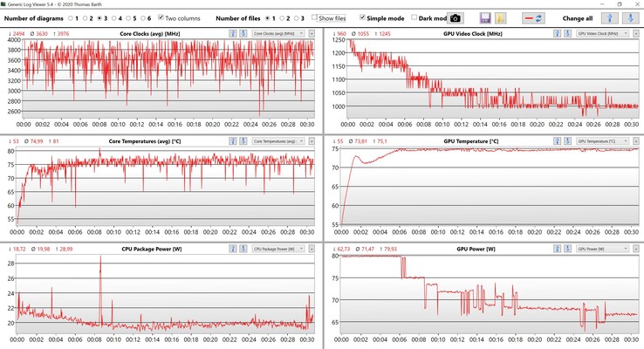644x349 pixels.
Task: Click the Core Clocks (avg) [MHz] title
Action: click(149, 34)
